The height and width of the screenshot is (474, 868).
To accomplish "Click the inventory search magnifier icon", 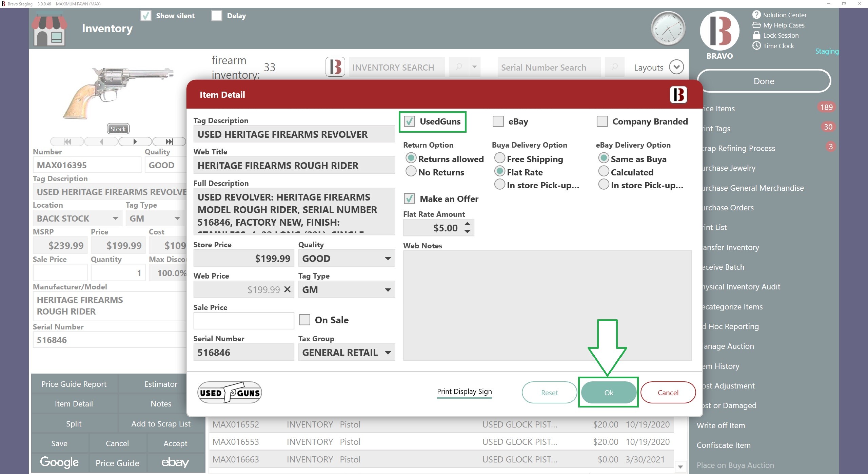I will point(459,67).
